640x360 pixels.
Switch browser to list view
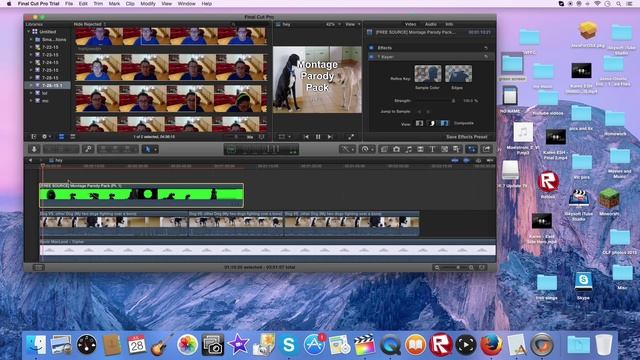click(73, 137)
